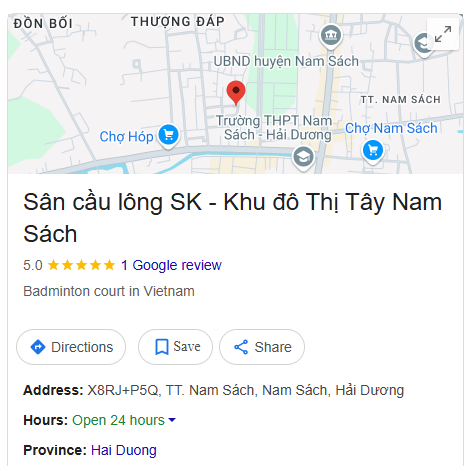Click the five-star rating display
This screenshot has width=474, height=466.
tap(81, 265)
